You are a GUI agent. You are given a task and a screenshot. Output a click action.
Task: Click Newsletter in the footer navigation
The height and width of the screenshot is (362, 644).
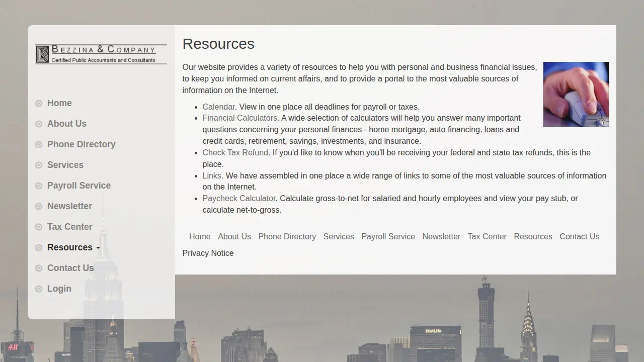441,236
